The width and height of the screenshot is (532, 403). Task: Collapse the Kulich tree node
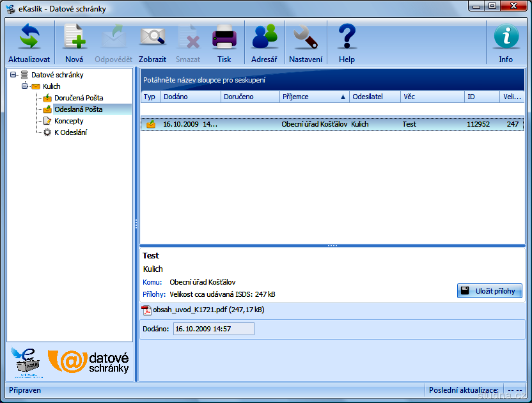coord(25,86)
